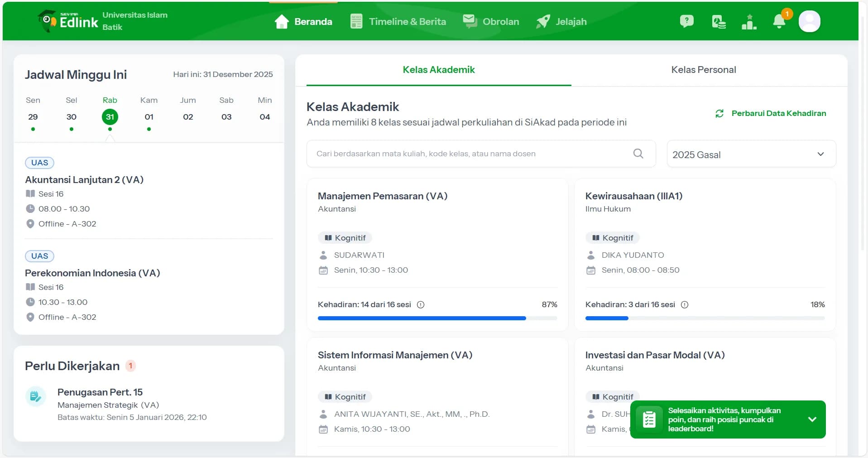Viewport: 868px width, 458px height.
Task: Open the coins rewards icon in header
Action: point(719,21)
